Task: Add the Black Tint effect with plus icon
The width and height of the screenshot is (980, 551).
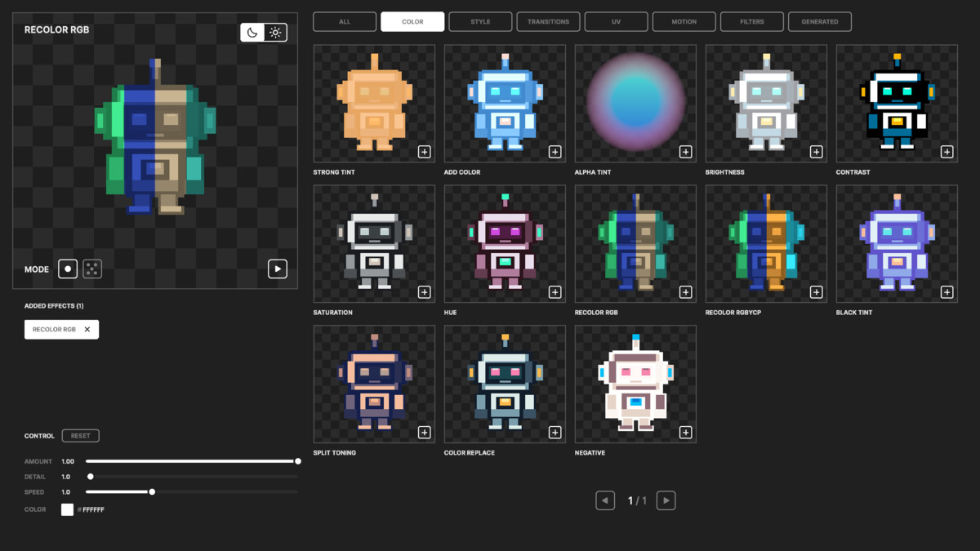Action: [x=947, y=292]
